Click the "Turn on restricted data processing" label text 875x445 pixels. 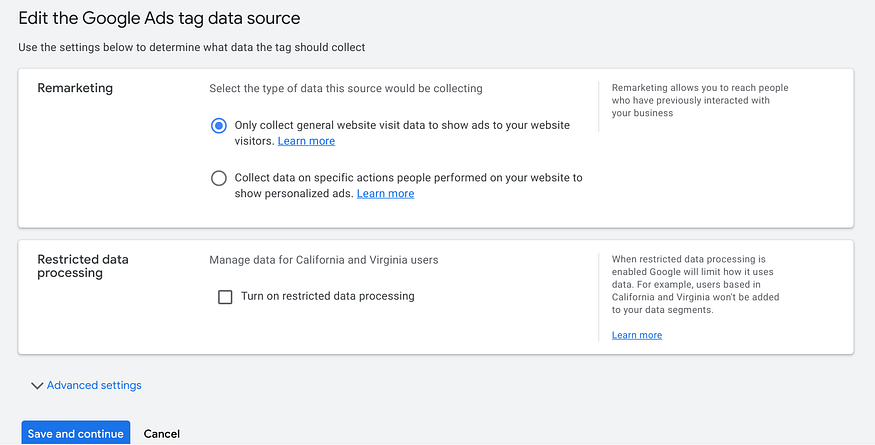[x=327, y=296]
